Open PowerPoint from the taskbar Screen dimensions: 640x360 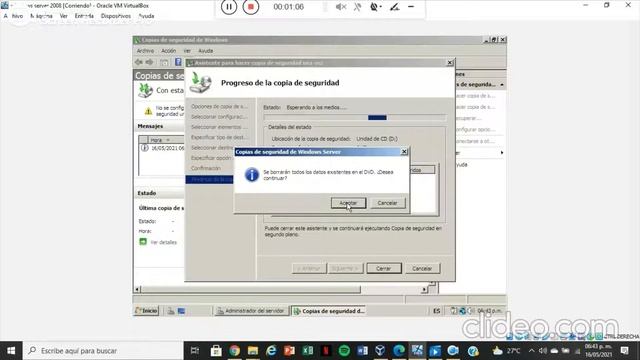tap(289, 351)
